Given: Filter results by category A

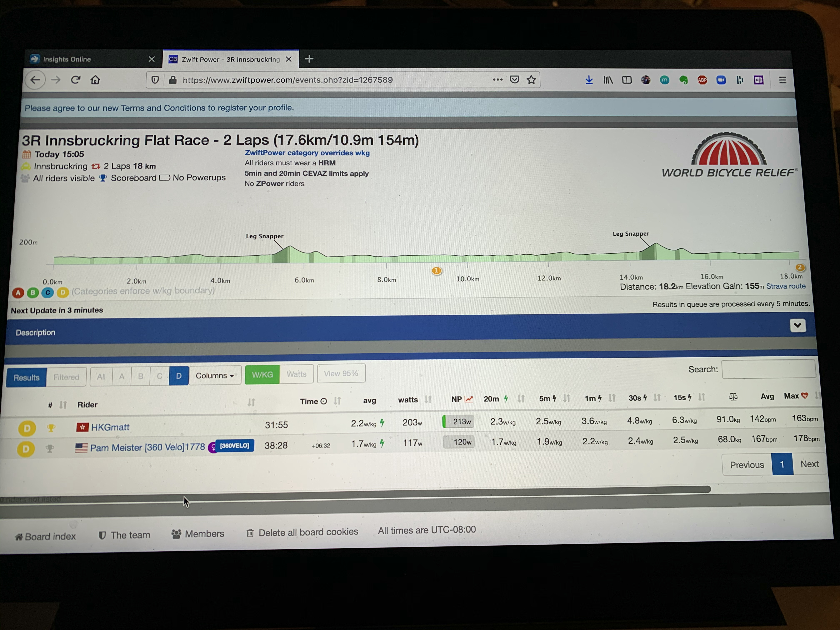Looking at the screenshot, I should 122,376.
